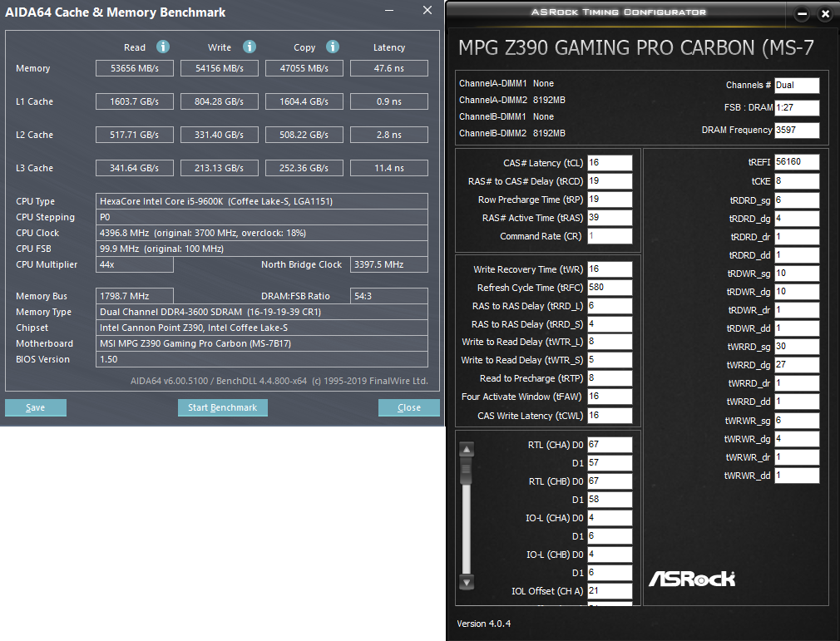The width and height of the screenshot is (840, 641).
Task: Click the Memory Type value field
Action: pyautogui.click(x=262, y=312)
